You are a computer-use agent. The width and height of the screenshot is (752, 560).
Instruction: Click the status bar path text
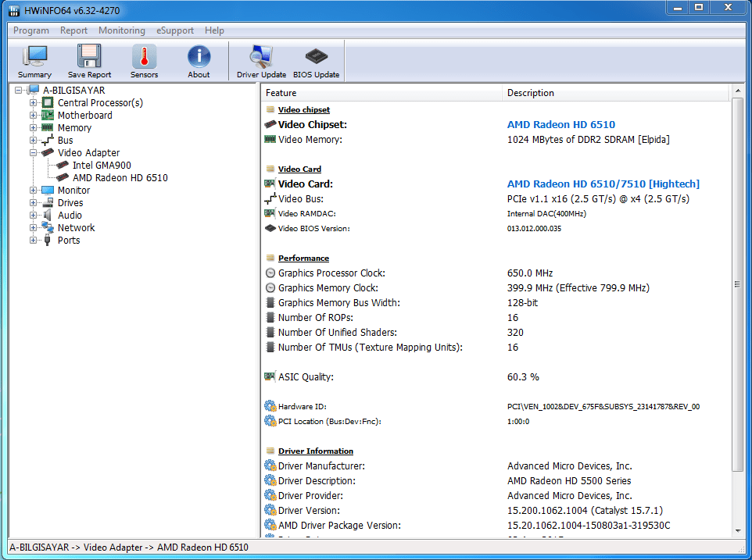tap(129, 547)
